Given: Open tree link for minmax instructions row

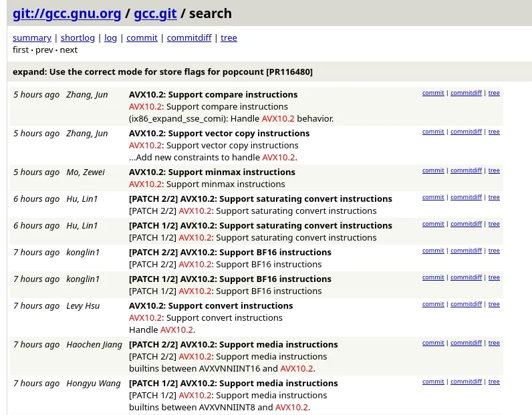Looking at the screenshot, I should pos(494,170).
